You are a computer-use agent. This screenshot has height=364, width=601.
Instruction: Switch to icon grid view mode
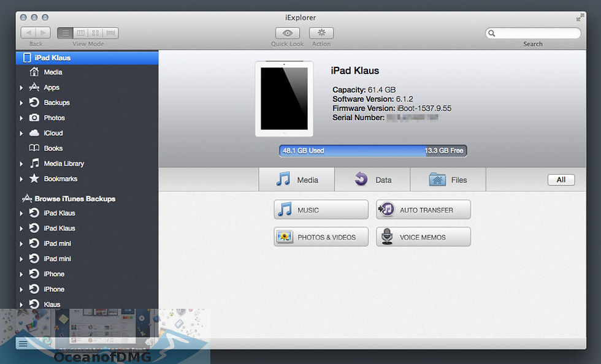[x=96, y=33]
